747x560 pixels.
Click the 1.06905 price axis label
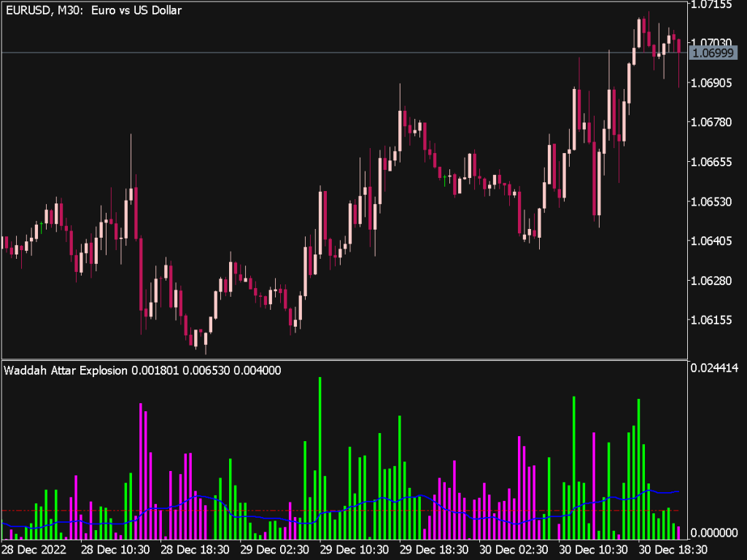click(x=711, y=83)
